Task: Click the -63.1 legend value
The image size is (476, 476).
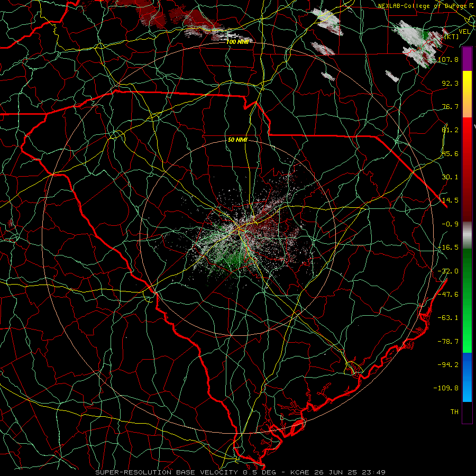Action: click(448, 318)
